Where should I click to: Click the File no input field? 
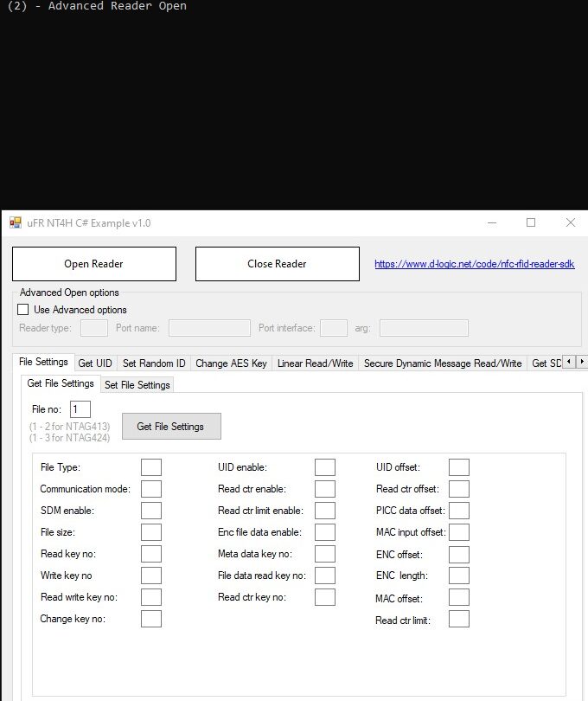[x=80, y=409]
